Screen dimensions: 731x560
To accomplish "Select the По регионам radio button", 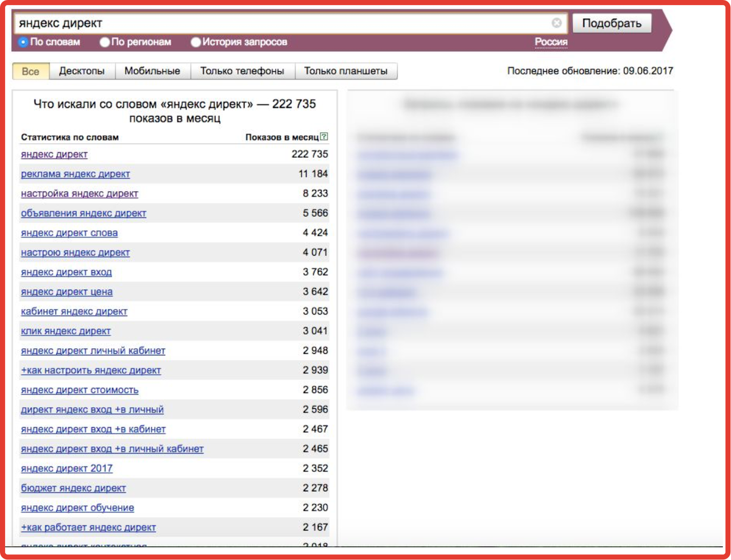I will point(105,42).
